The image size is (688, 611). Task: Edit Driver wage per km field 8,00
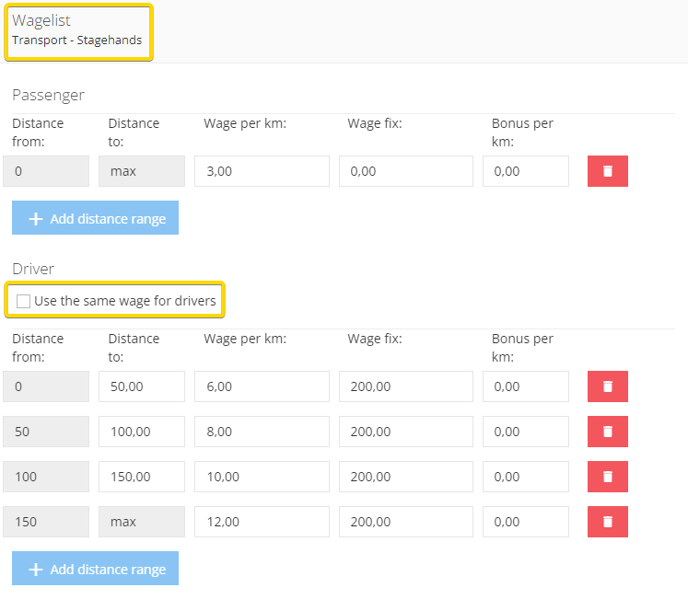(x=262, y=432)
